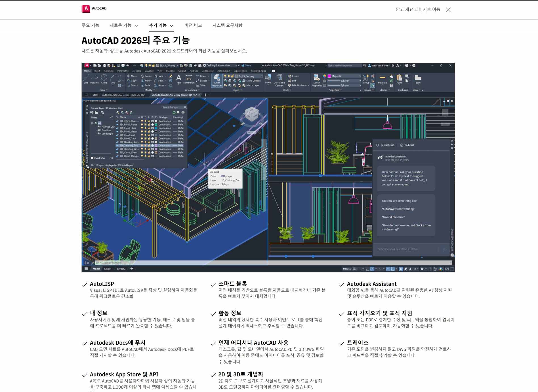Image resolution: width=538 pixels, height=392 pixels.
Task: Tick the Invert filter checkbox
Action: click(92, 158)
